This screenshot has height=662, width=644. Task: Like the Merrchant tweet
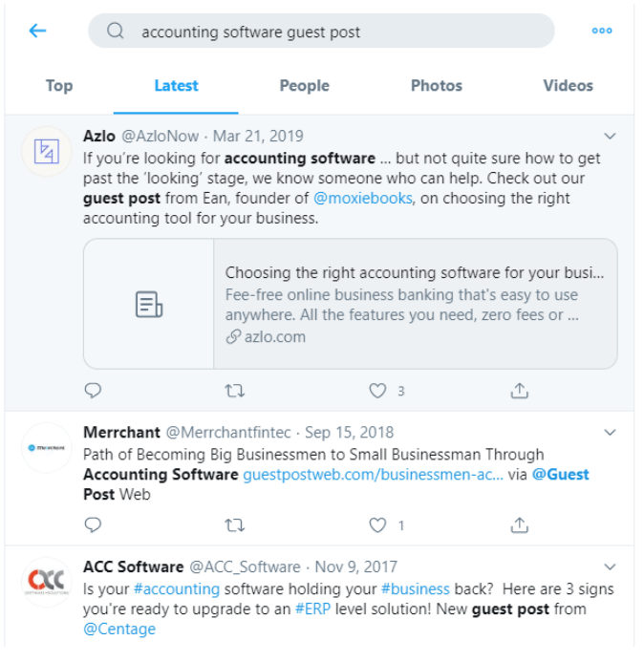(377, 525)
